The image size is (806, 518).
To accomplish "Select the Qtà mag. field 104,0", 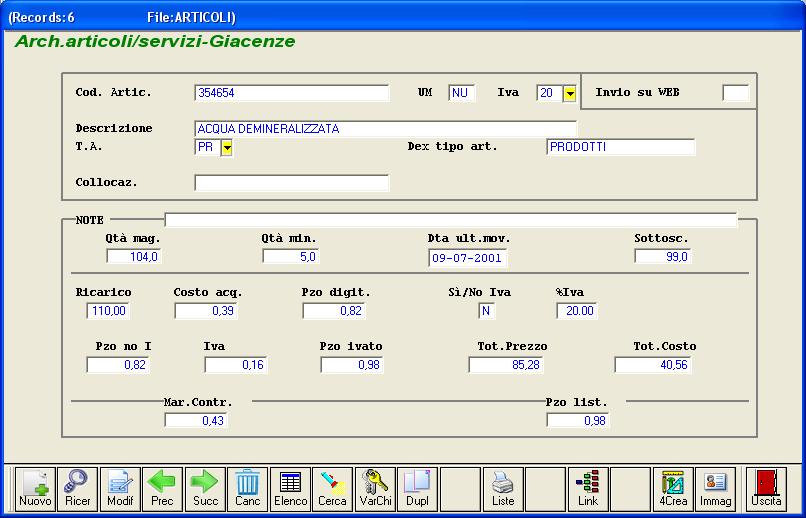I will click(134, 256).
